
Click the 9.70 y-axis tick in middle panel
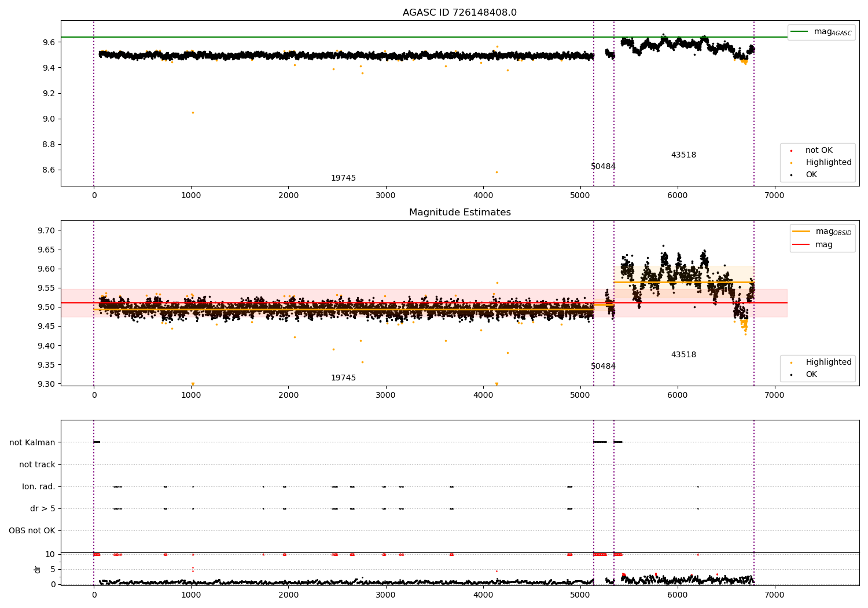point(46,230)
